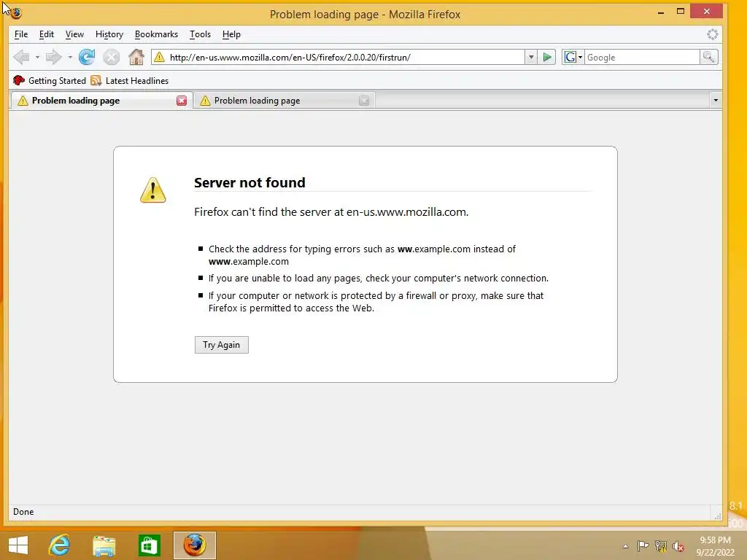Viewport: 747px width, 560px height.
Task: Click the Forward navigation arrow
Action: [53, 57]
